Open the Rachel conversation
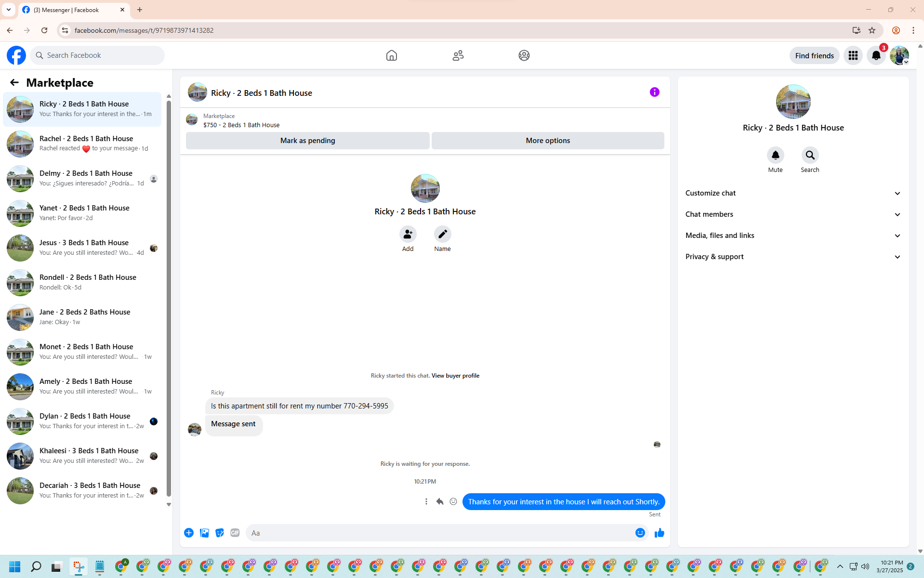 (82, 144)
